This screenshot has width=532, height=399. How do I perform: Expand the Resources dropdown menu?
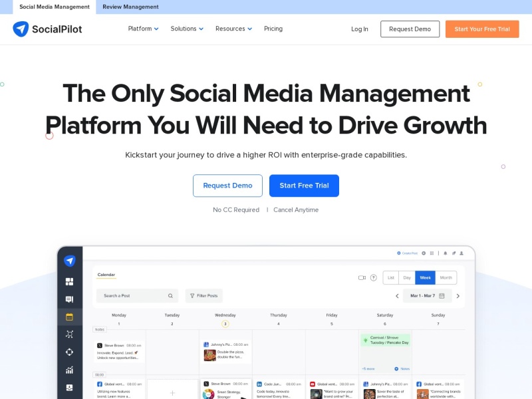234,29
